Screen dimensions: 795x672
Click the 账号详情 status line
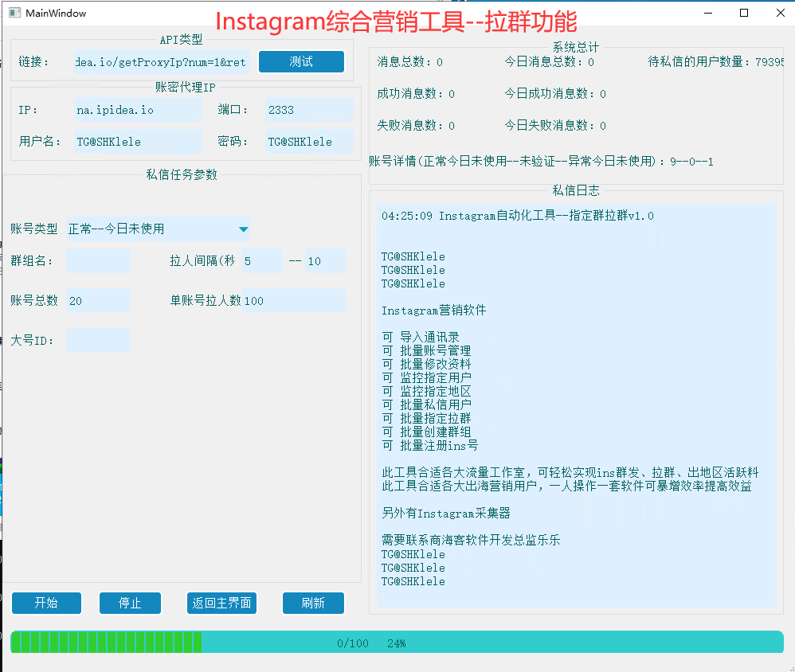(542, 162)
